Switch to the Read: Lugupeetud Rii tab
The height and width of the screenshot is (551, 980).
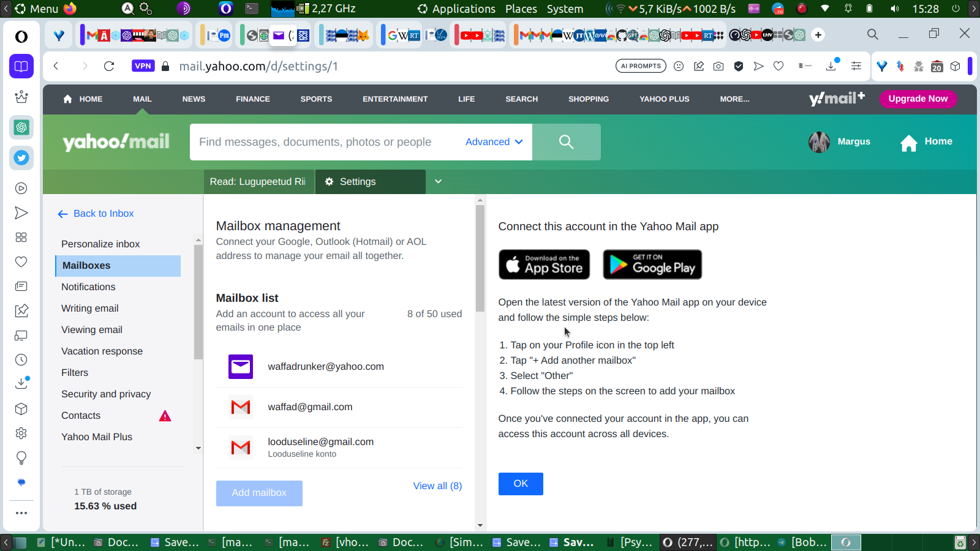coord(258,182)
